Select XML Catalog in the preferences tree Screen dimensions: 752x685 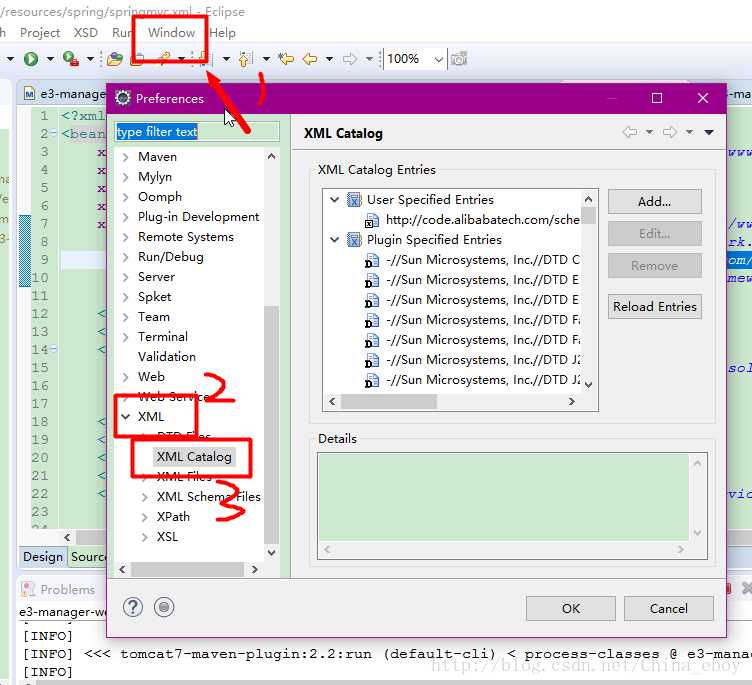coord(194,457)
